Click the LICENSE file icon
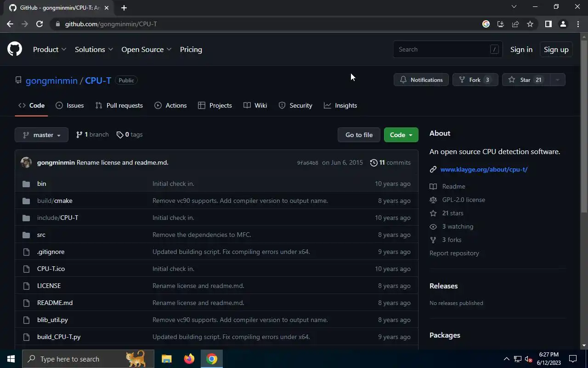 26,286
